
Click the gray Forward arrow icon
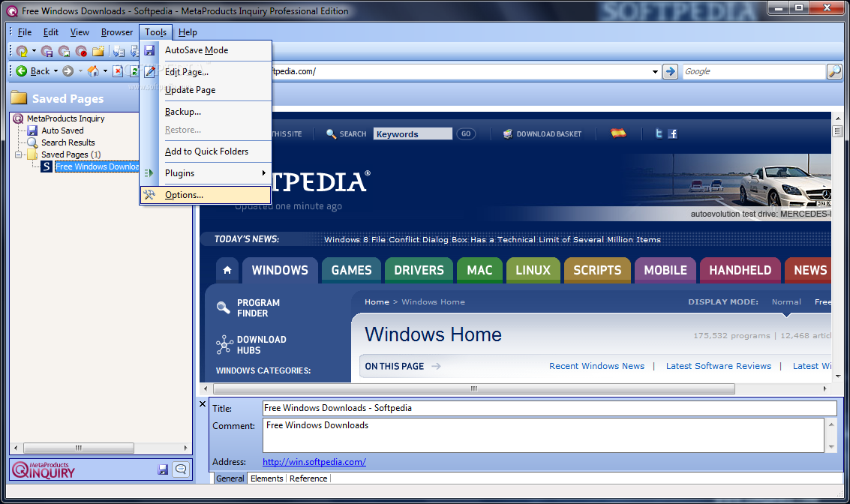tap(68, 71)
